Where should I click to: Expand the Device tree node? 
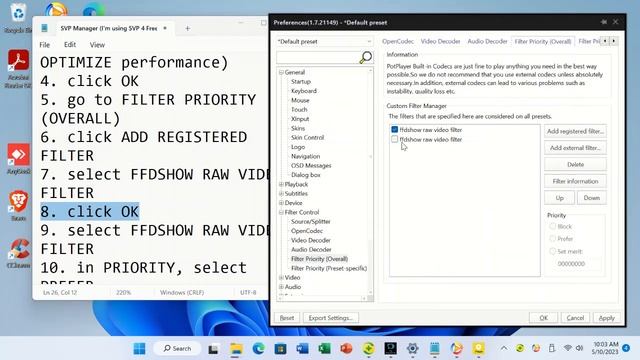pyautogui.click(x=281, y=203)
